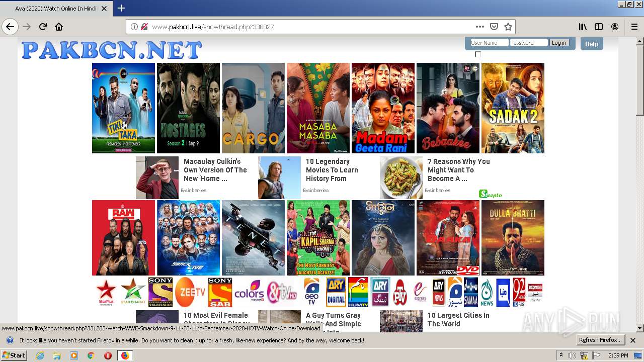644x362 pixels.
Task: Open the Firefox hamburger menu
Action: 634,27
